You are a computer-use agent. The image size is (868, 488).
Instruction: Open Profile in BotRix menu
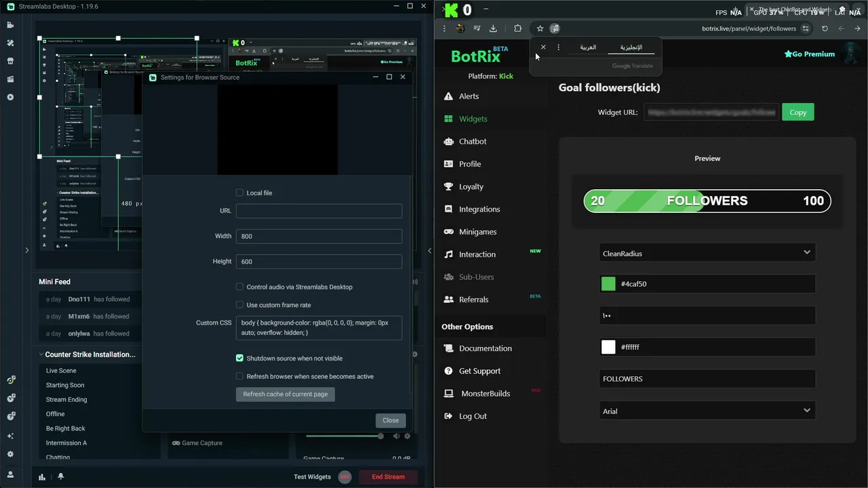(x=470, y=164)
